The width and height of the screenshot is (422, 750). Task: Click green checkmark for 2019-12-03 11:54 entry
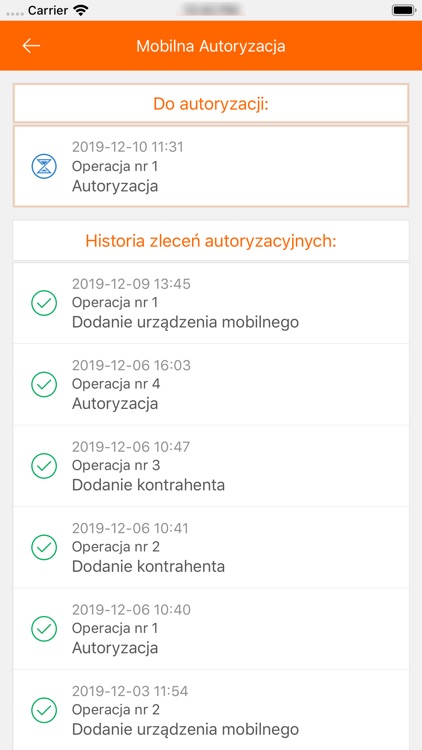click(44, 710)
